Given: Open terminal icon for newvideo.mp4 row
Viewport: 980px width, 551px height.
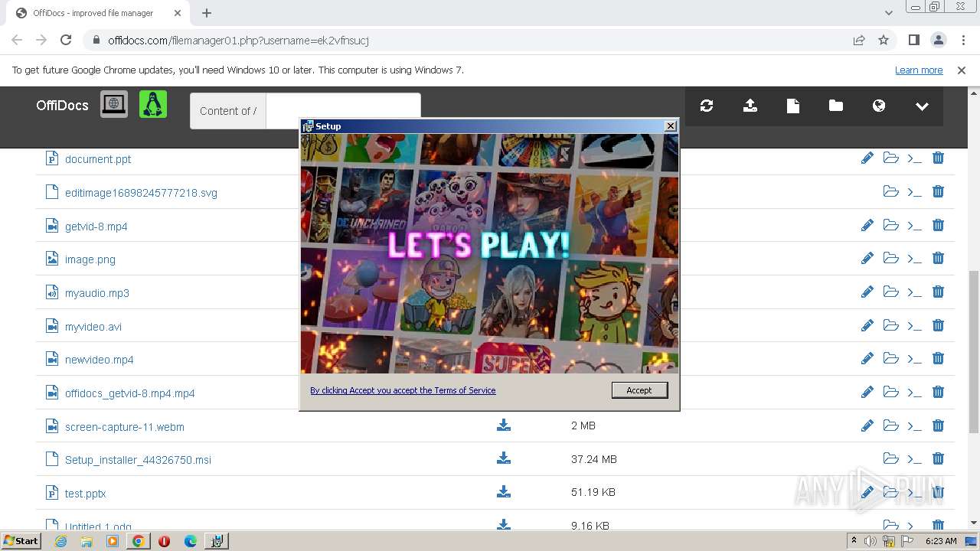Looking at the screenshot, I should tap(914, 359).
